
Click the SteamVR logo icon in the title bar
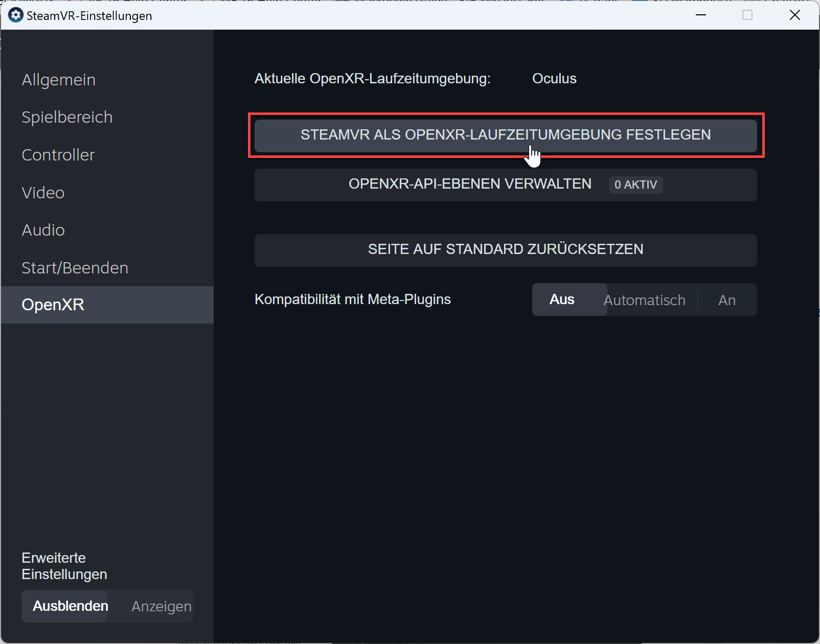tap(15, 15)
